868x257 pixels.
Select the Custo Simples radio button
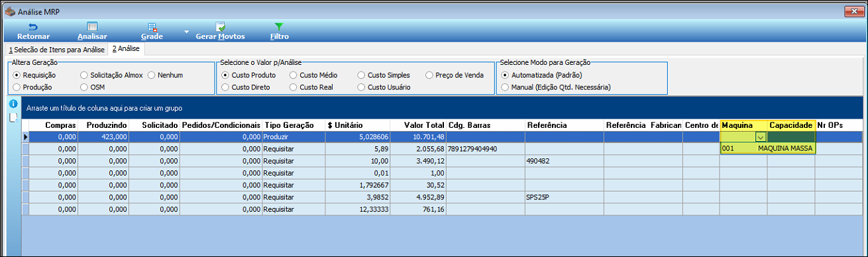tap(361, 76)
